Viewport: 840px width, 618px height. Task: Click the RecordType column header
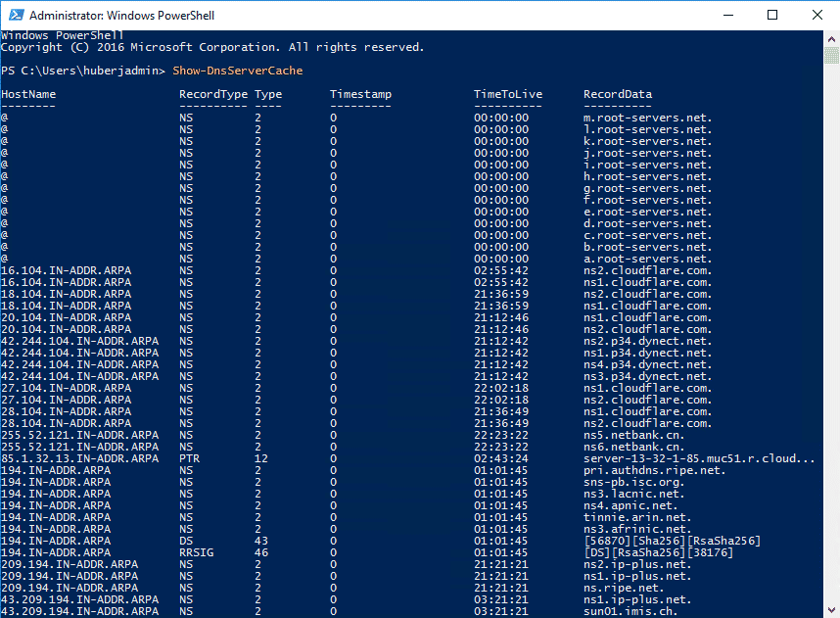click(x=213, y=94)
